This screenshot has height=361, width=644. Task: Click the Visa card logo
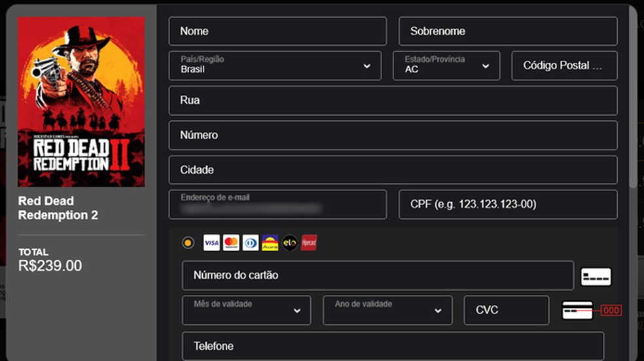coord(211,243)
